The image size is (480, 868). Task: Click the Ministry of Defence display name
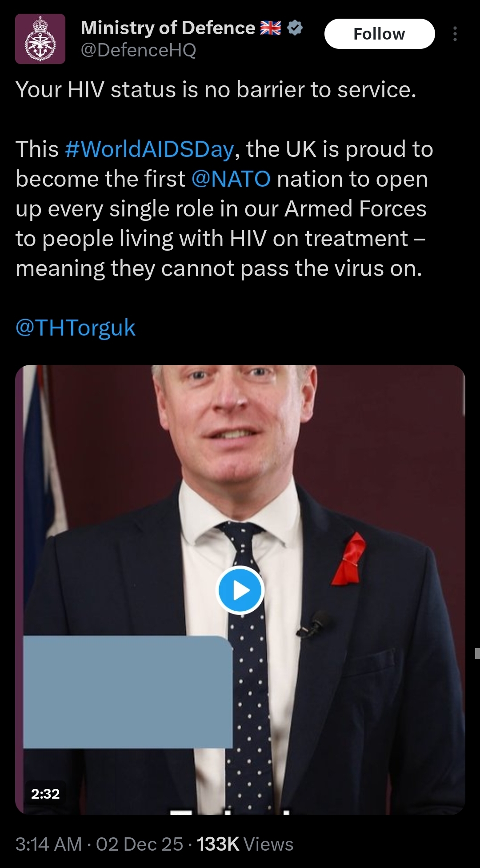point(168,28)
